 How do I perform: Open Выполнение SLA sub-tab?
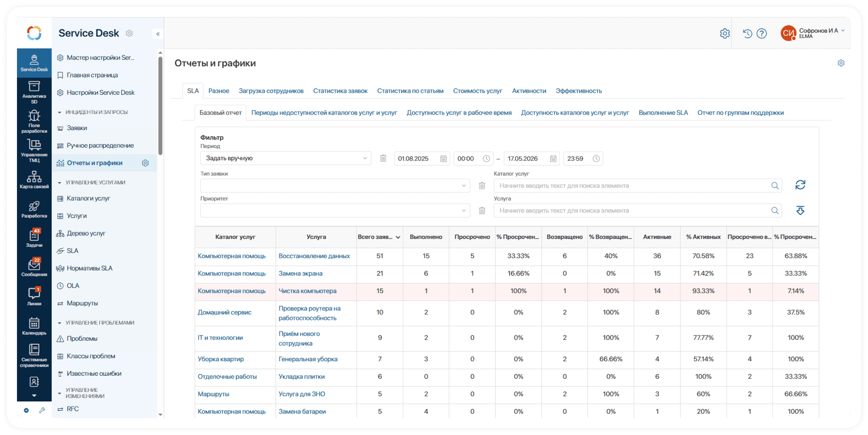pyautogui.click(x=663, y=113)
